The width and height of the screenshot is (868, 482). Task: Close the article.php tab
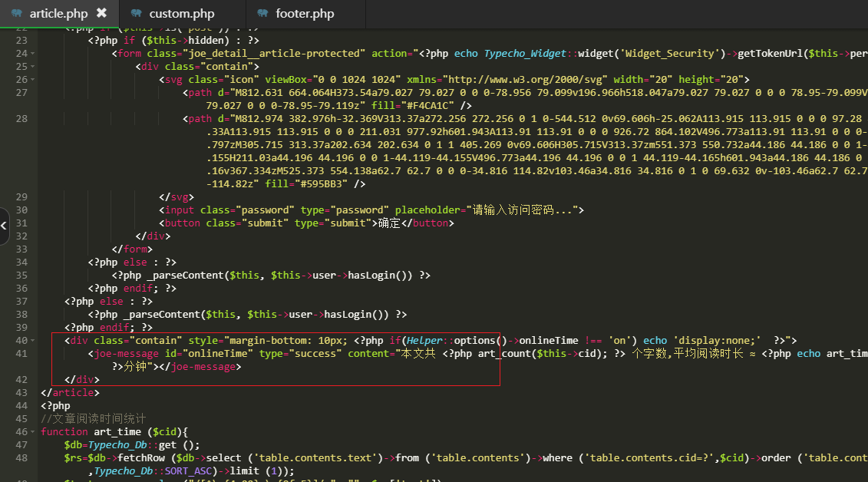tap(102, 13)
